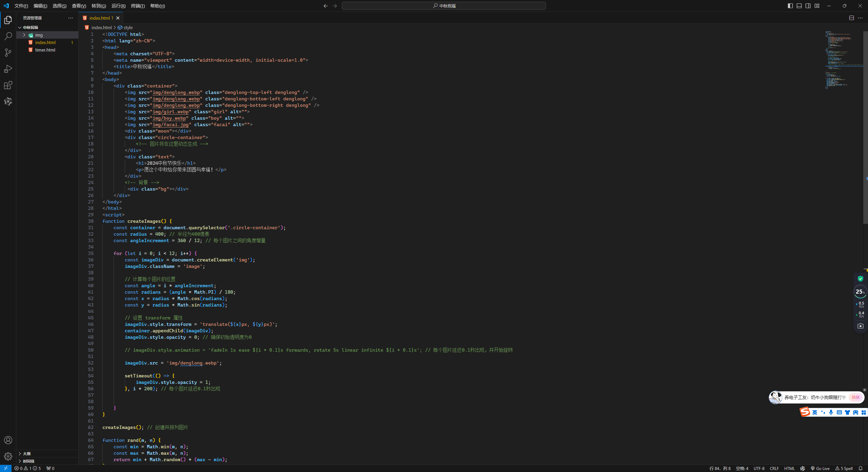Open Accounts menu in activity bar
This screenshot has height=472, width=868.
[8, 440]
